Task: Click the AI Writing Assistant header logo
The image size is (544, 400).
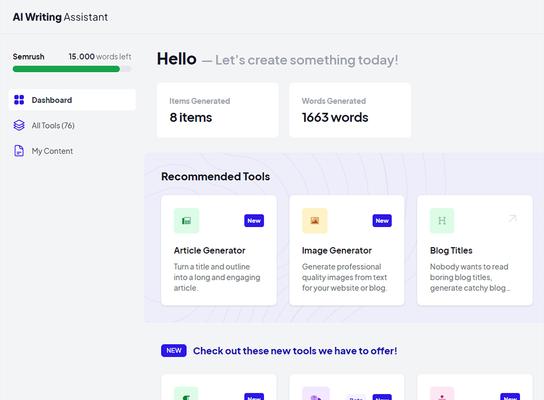Action: 60,17
